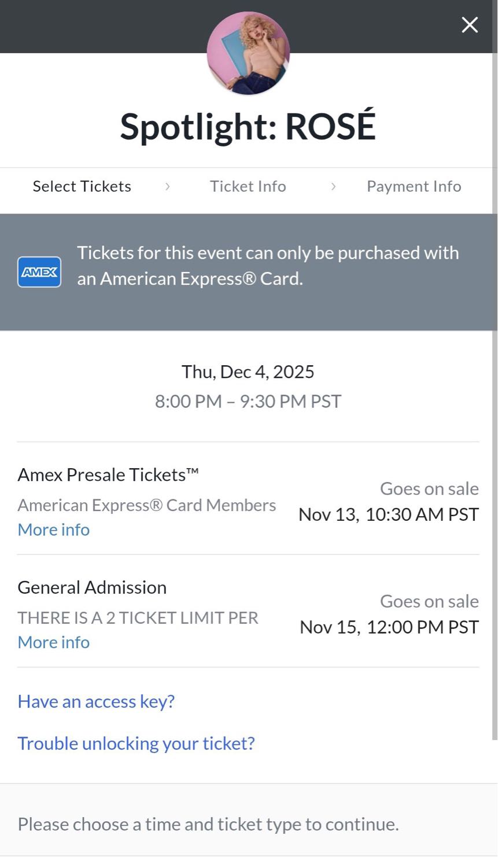Go to the Select Tickets step

point(82,186)
